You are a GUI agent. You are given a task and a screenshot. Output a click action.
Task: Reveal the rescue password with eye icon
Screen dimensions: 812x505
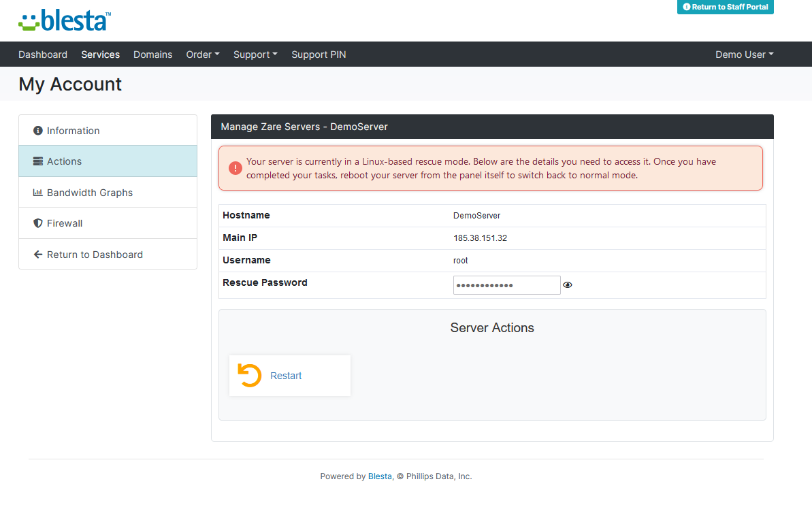tap(568, 285)
